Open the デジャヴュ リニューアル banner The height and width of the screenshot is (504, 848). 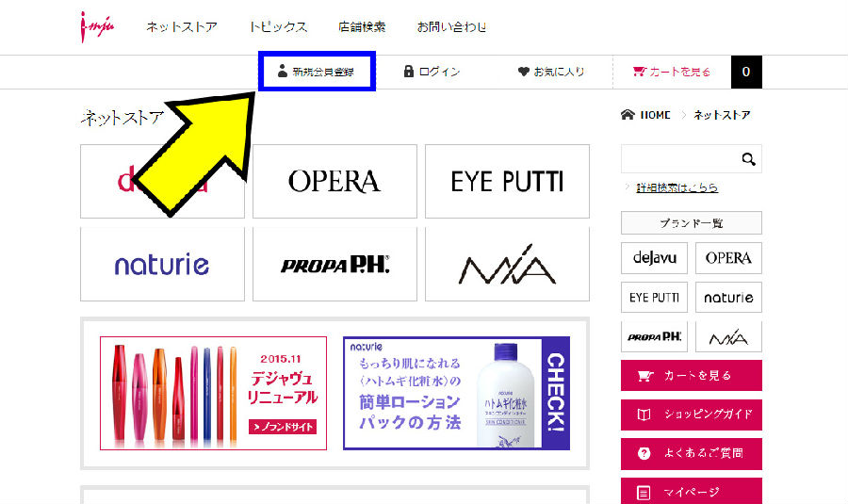pos(213,393)
